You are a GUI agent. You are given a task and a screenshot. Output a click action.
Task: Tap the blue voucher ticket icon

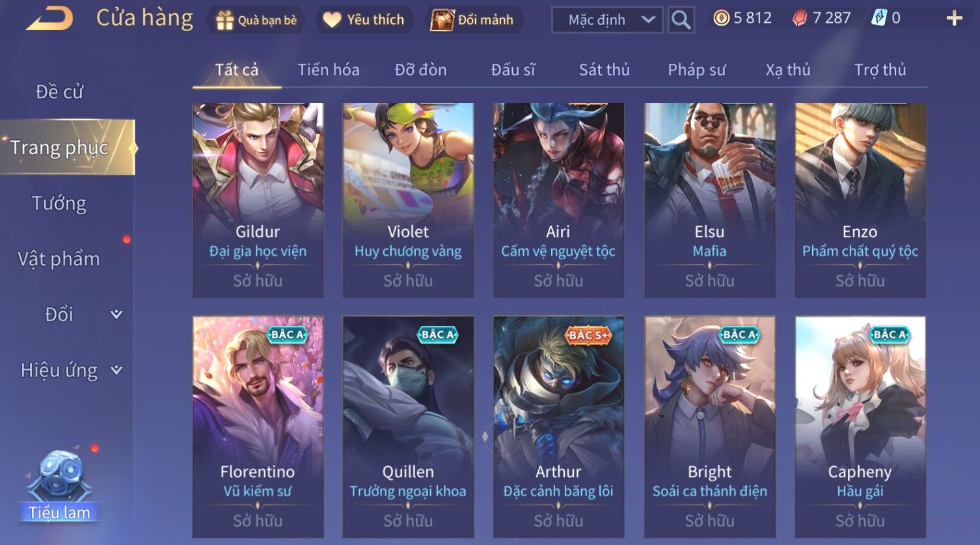click(x=878, y=18)
